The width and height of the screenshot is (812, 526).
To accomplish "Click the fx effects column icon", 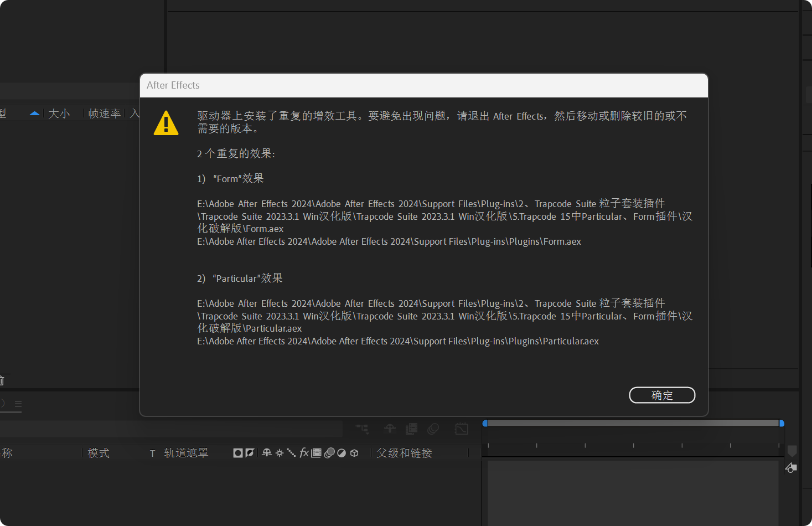I will point(304,453).
